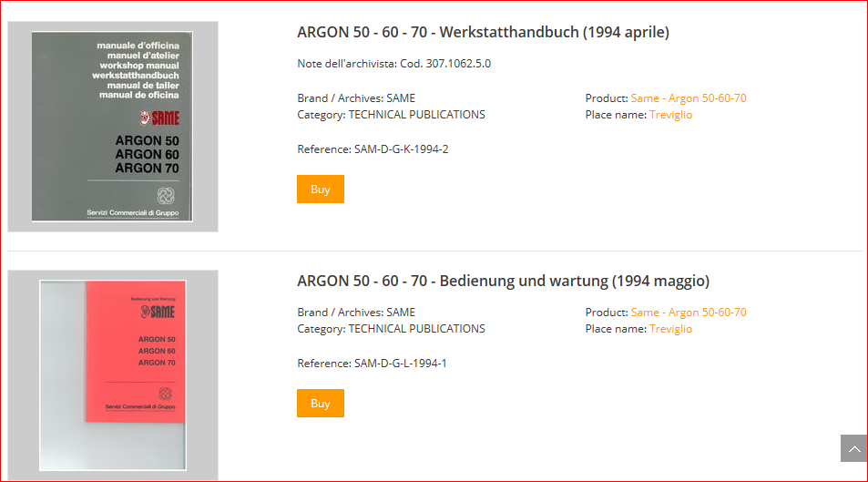This screenshot has height=482, width=868.
Task: Click the group emblem on grey manual cover
Action: point(166,196)
